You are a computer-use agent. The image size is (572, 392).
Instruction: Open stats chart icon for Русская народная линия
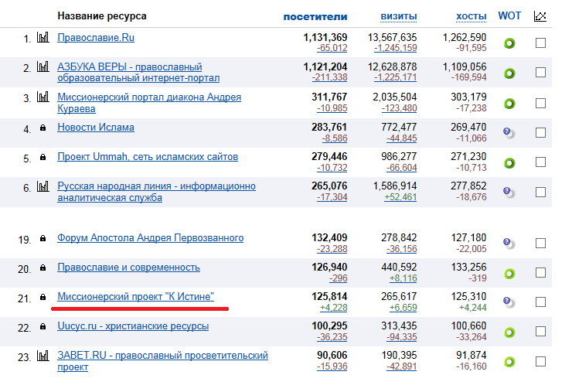tap(43, 186)
